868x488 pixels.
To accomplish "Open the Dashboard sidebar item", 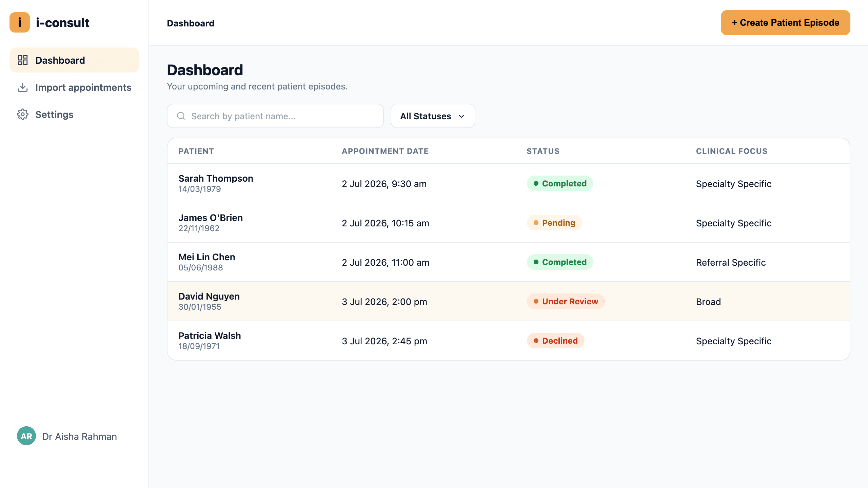I will 74,60.
